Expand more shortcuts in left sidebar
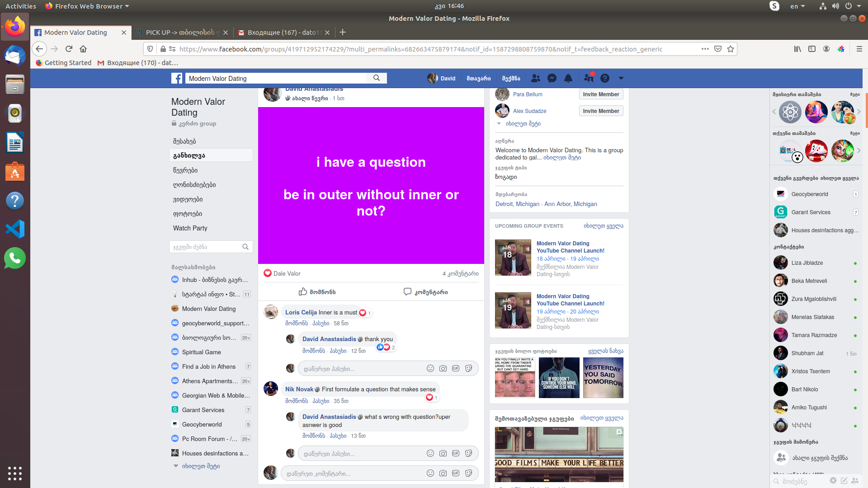868x488 pixels. pos(200,466)
